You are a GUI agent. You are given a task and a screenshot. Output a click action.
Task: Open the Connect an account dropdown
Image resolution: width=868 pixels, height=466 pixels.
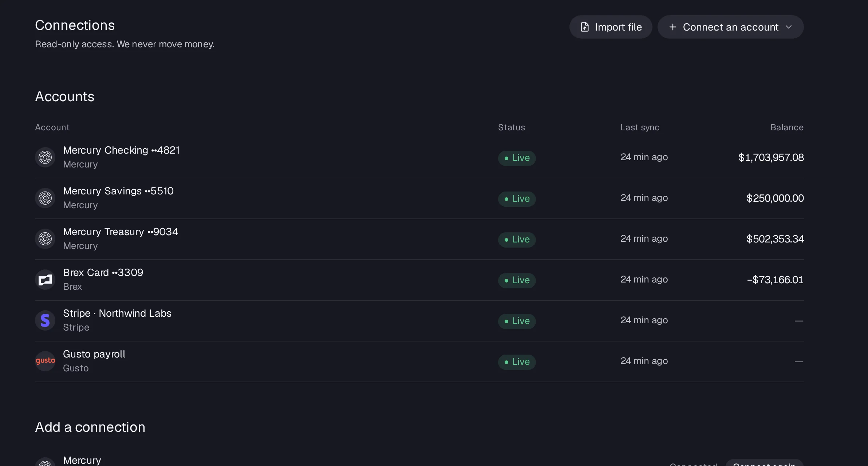pos(730,27)
